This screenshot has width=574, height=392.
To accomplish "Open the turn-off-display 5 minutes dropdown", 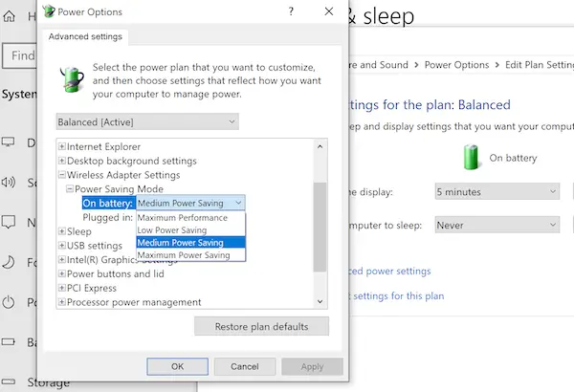I will coord(497,192).
